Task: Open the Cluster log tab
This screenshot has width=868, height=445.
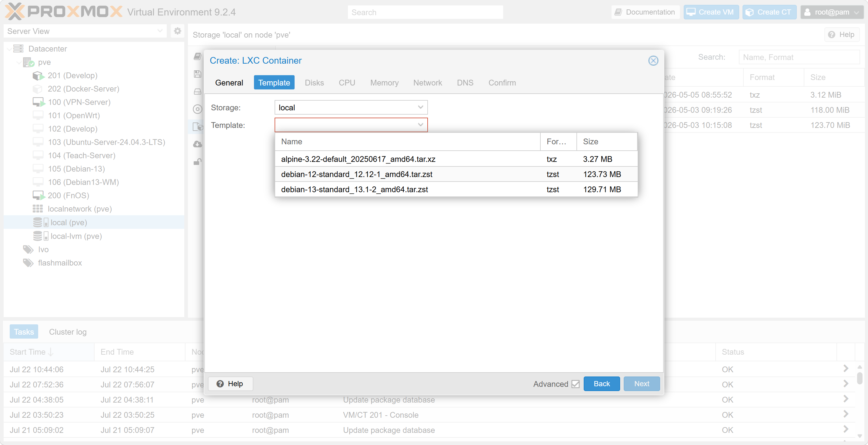Action: pos(68,332)
